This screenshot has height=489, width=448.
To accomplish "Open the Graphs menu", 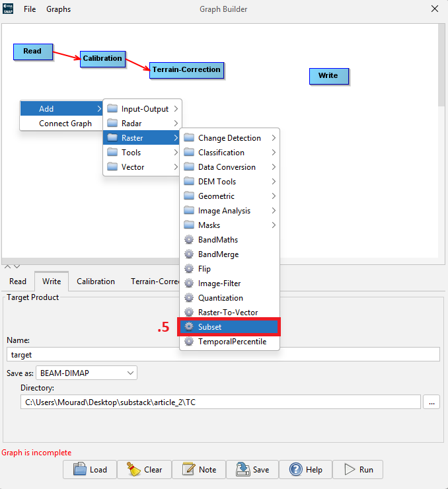I will point(58,9).
